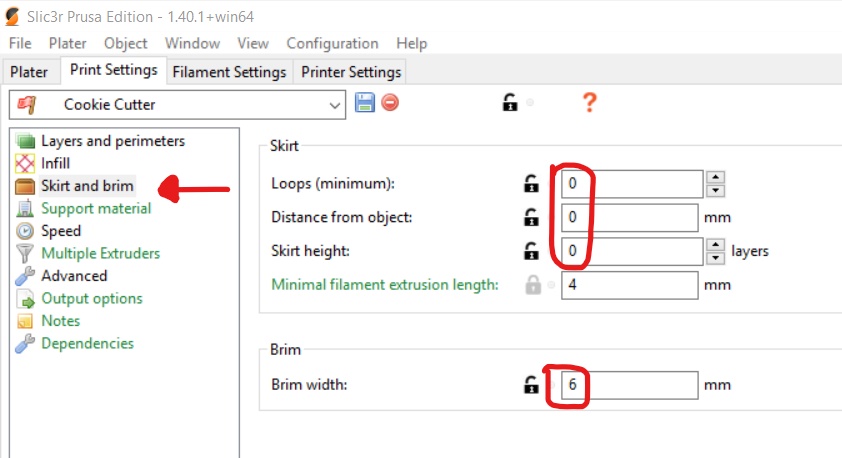This screenshot has width=842, height=458.
Task: Open the Configuration menu
Action: pos(332,43)
